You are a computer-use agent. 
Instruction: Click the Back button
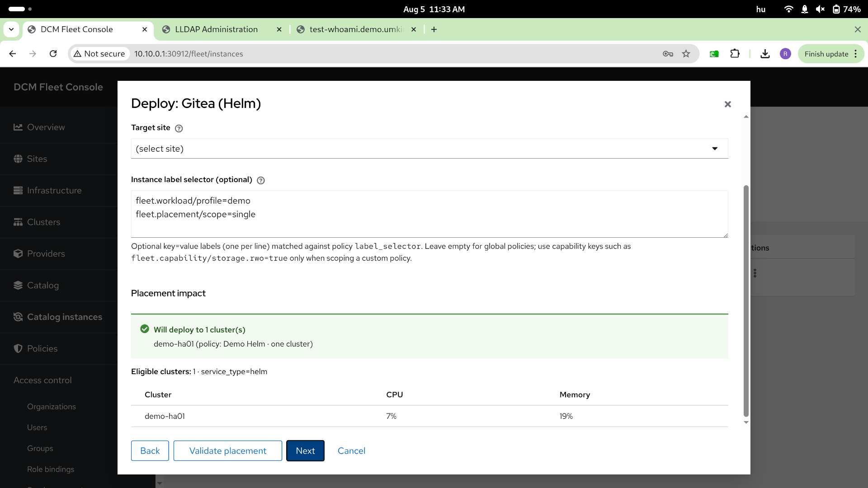[x=150, y=451]
